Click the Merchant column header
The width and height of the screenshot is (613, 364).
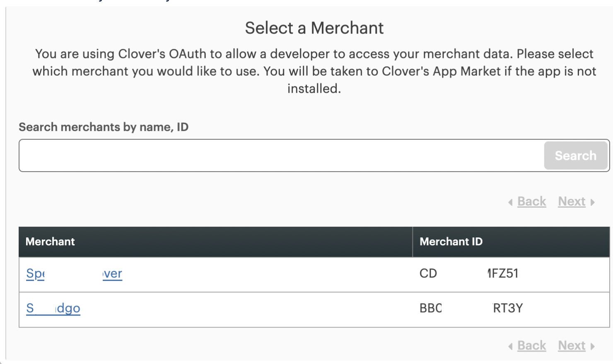pyautogui.click(x=50, y=242)
